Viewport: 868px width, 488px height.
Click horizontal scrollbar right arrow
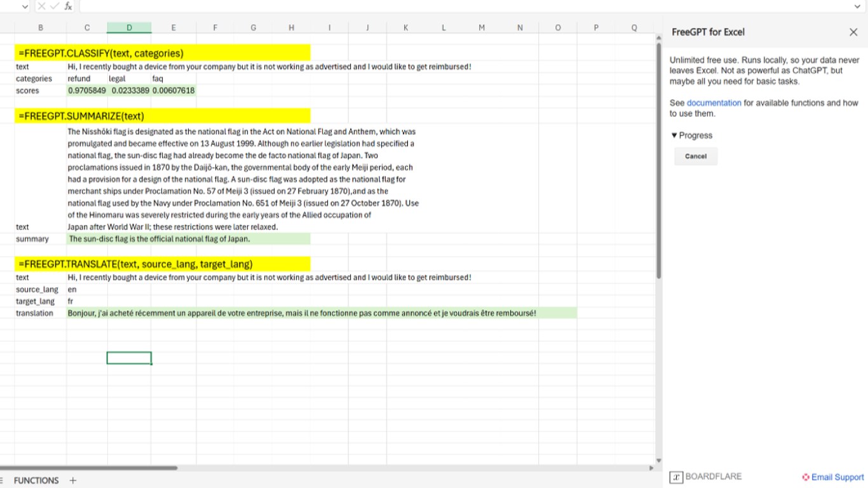point(651,468)
